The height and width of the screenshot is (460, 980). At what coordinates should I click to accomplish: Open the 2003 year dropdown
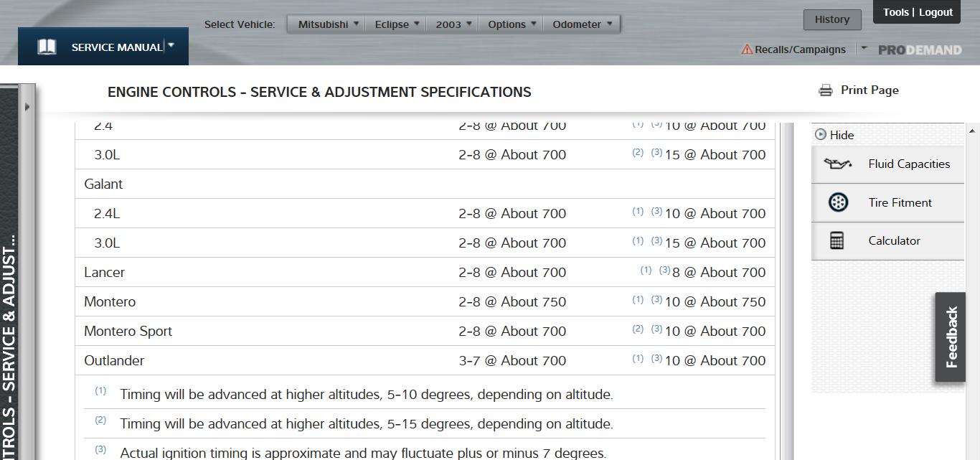coord(453,24)
